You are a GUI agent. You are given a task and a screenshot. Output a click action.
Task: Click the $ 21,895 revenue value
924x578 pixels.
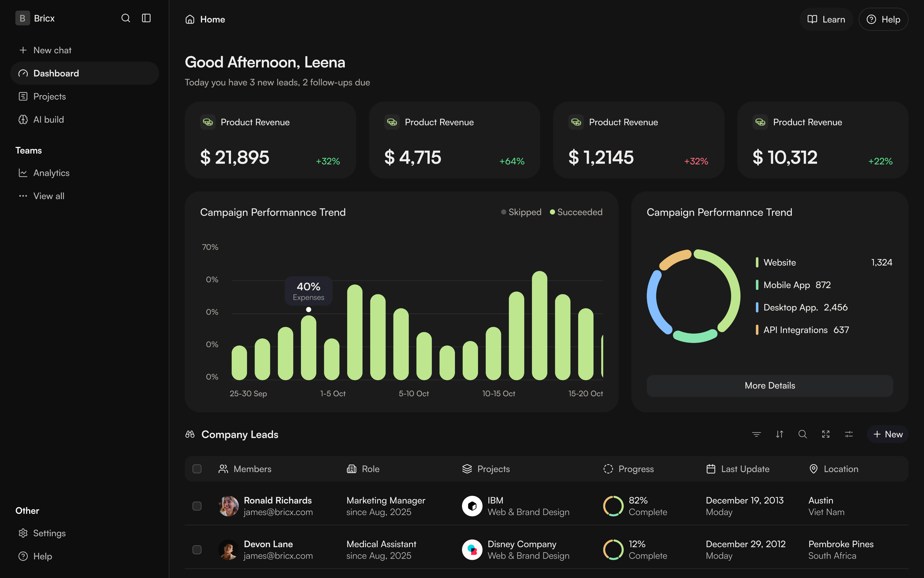[235, 158]
